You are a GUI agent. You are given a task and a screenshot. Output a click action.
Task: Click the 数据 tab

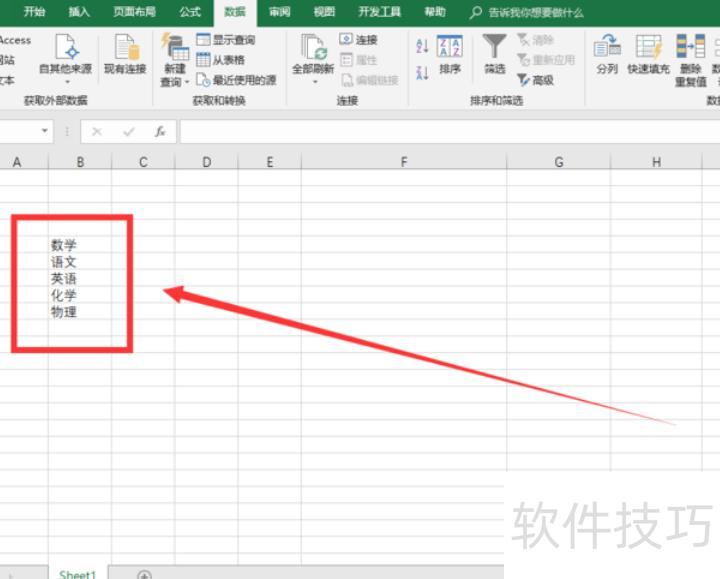click(x=235, y=12)
